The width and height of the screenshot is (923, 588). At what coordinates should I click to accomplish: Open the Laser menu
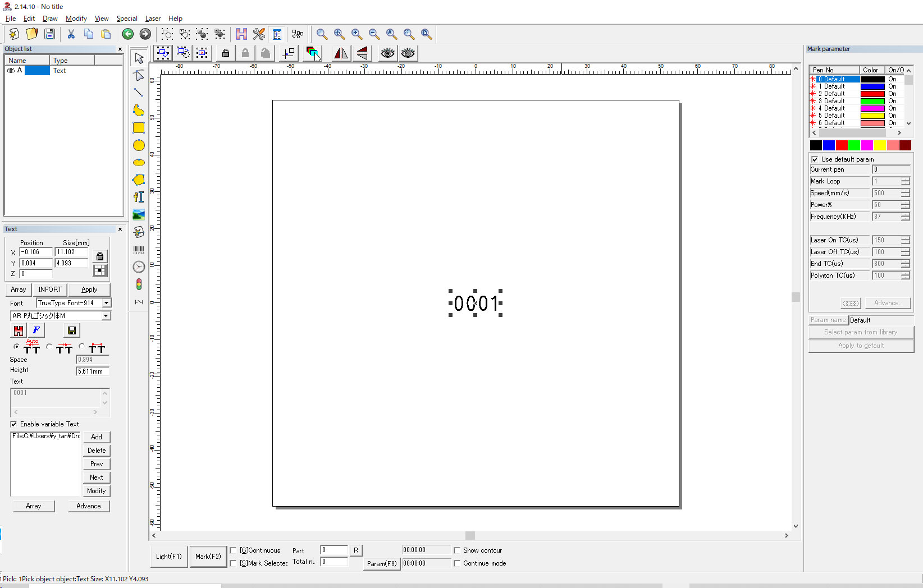pos(153,19)
